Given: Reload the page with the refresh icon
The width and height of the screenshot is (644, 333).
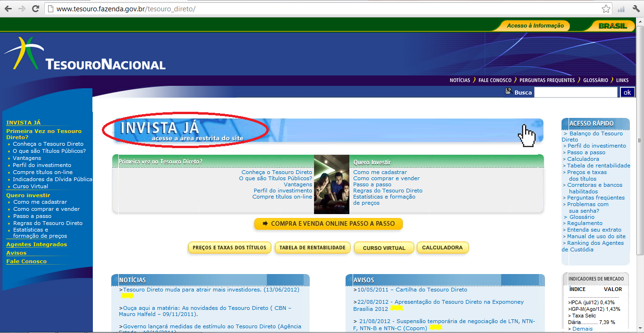Looking at the screenshot, I should [35, 9].
